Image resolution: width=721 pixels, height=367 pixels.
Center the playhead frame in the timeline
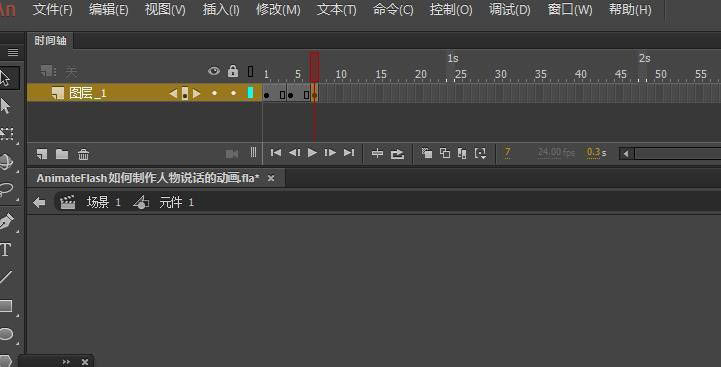(378, 153)
